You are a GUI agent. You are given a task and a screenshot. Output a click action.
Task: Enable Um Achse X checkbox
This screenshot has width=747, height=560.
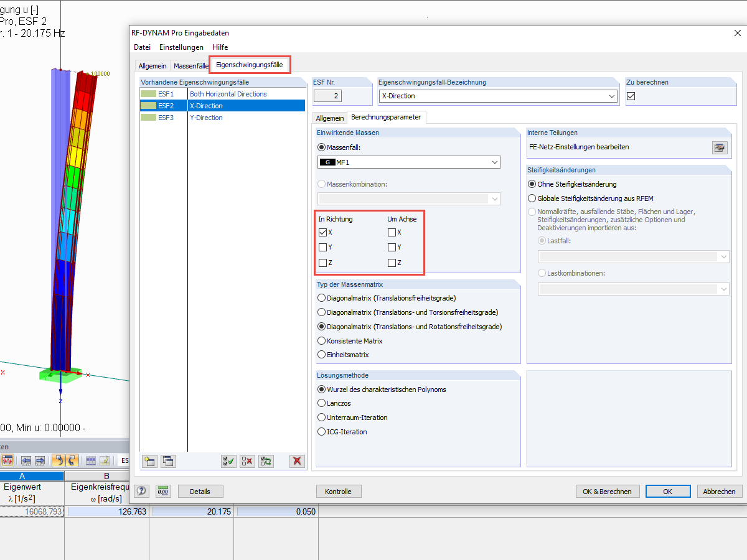392,232
